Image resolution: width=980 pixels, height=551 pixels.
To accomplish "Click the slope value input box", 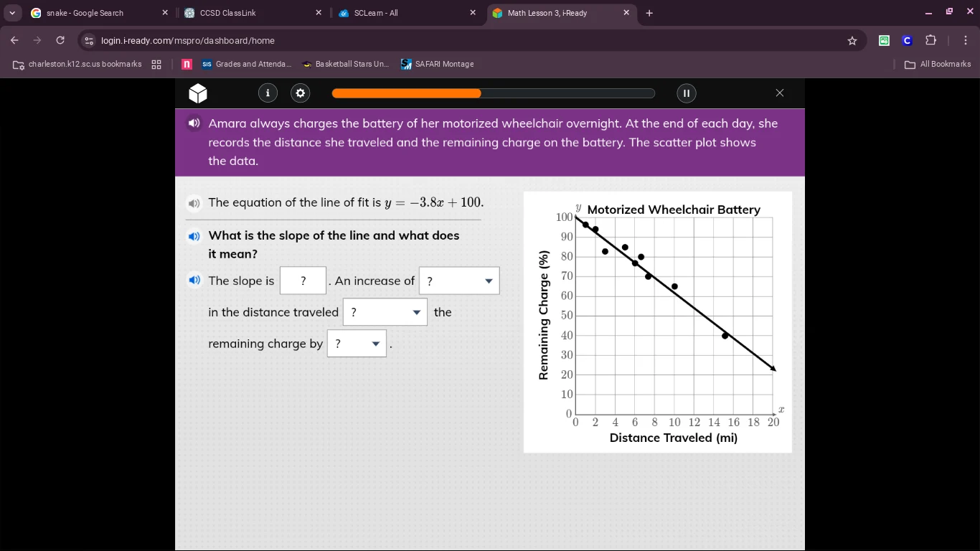I will [303, 281].
